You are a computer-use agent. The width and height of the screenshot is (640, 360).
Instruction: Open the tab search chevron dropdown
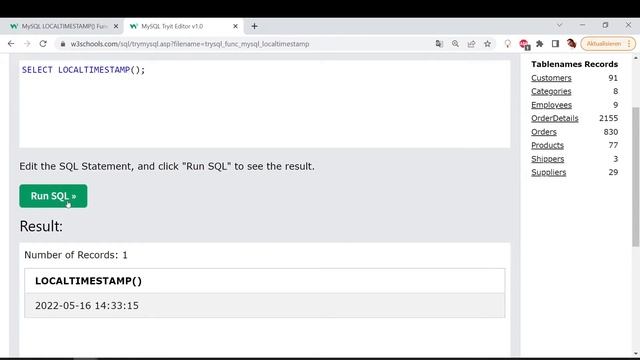[x=560, y=25]
